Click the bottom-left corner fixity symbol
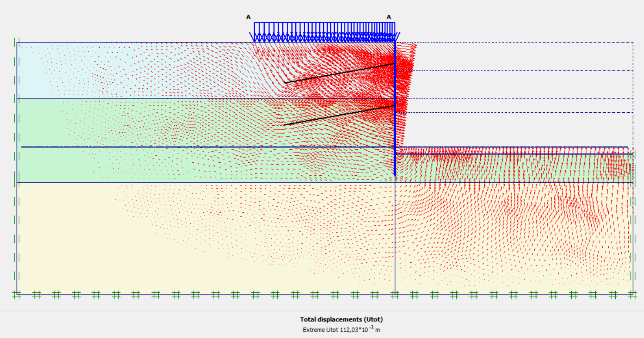Screen dimensions: 644x338 17,295
